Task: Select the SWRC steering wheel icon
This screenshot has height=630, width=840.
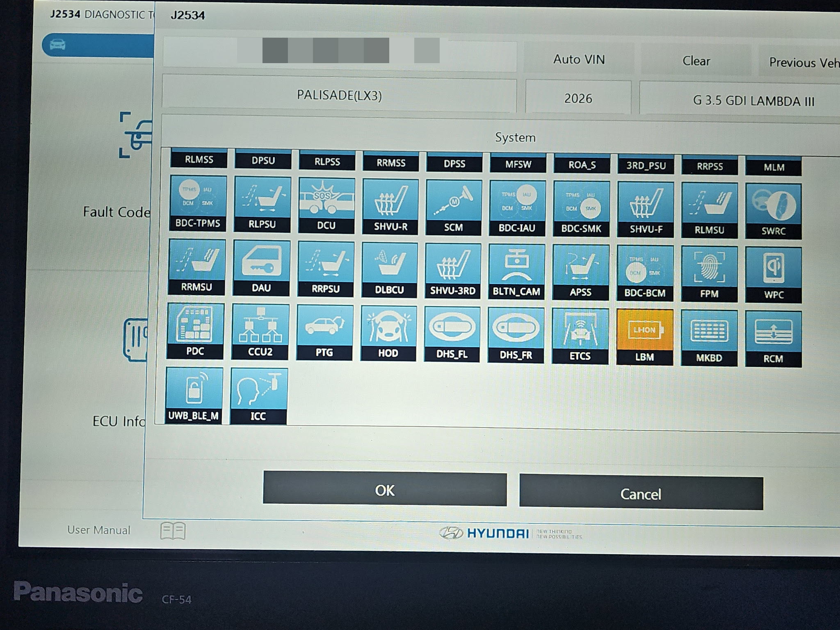Action: [x=774, y=212]
